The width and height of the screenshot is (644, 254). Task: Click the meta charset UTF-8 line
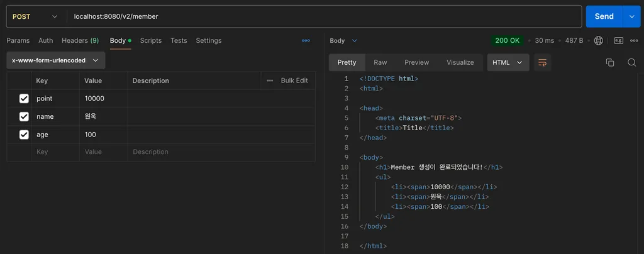(418, 118)
